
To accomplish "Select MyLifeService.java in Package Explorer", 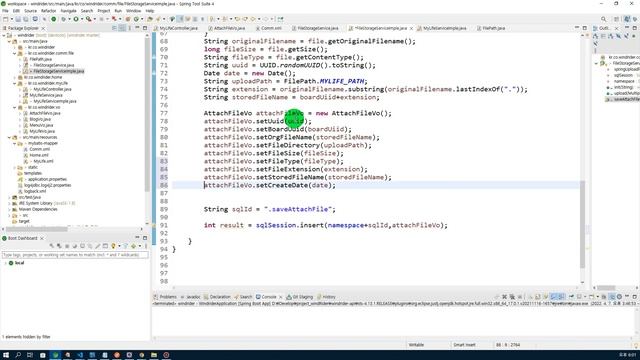I will 46,95.
